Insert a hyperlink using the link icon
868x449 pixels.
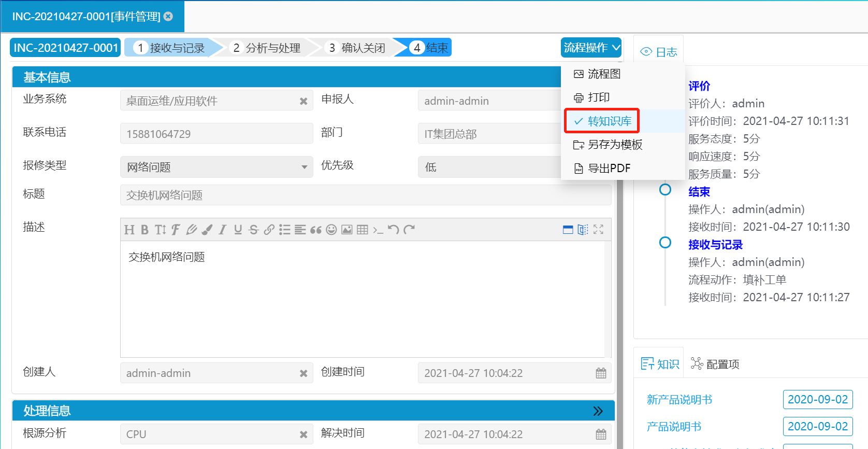click(269, 230)
